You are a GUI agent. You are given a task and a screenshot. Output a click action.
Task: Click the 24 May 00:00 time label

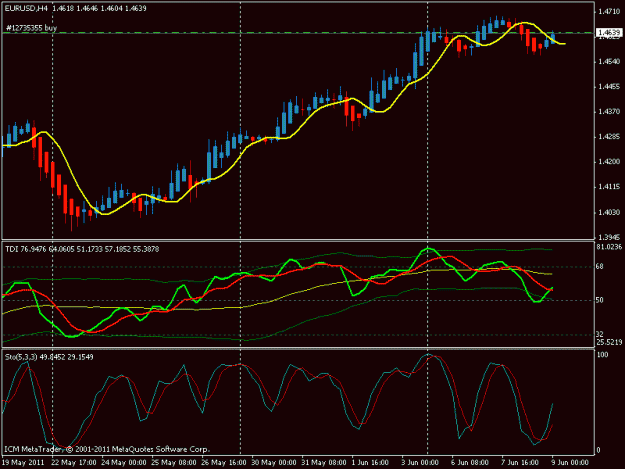(x=124, y=463)
